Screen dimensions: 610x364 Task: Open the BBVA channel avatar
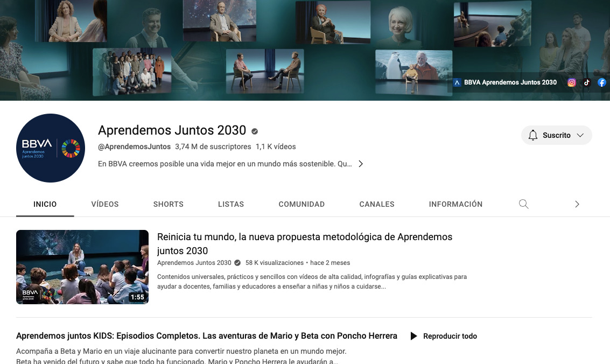click(50, 148)
